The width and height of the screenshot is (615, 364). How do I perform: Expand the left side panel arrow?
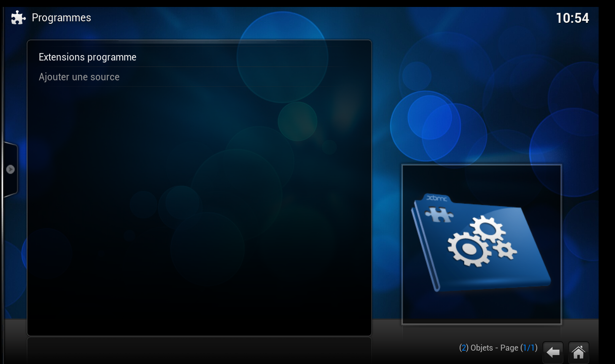click(x=10, y=169)
